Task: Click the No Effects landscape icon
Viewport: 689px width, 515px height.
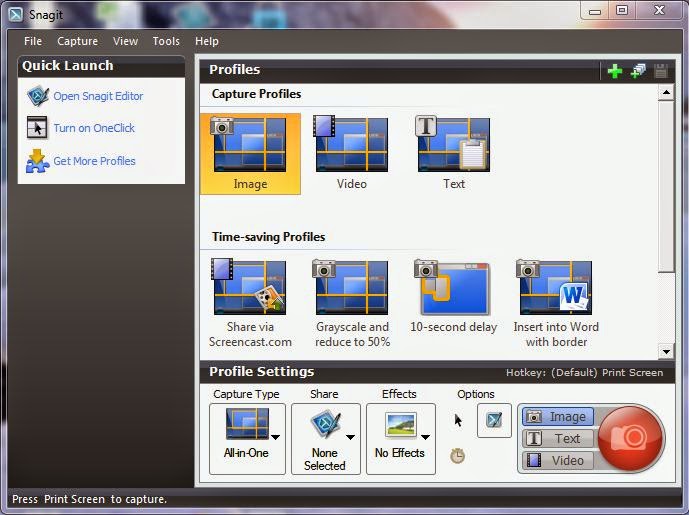Action: [400, 424]
